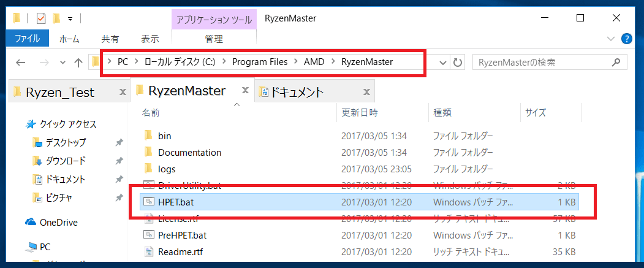Click the 2017/03/05 23:05 date for logs
This screenshot has height=268, width=644.
point(377,169)
